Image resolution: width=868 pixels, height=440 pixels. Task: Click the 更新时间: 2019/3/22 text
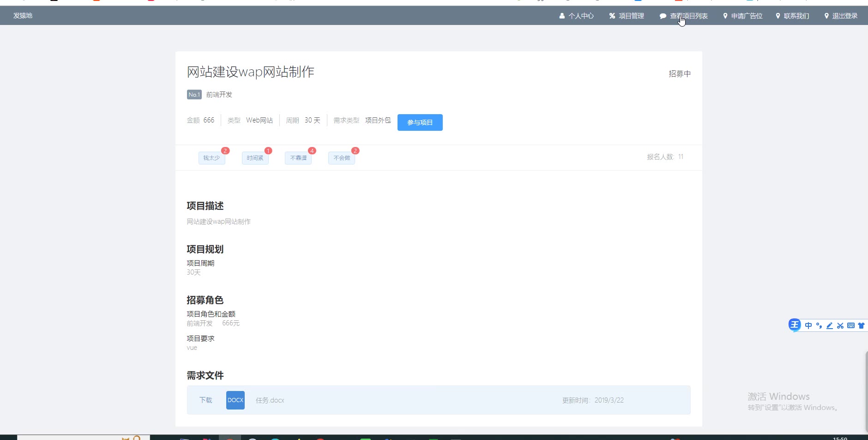click(593, 400)
